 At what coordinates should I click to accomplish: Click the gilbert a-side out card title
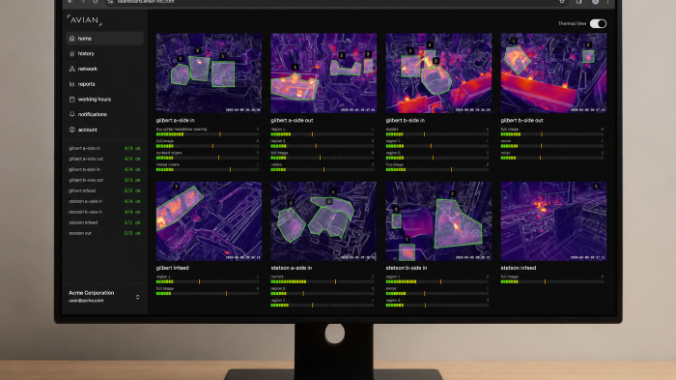coord(291,120)
